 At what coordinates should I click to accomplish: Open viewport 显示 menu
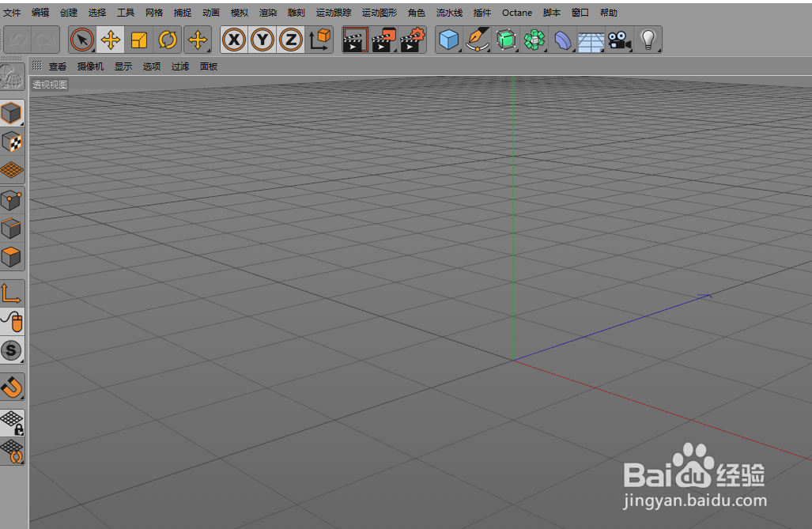coord(123,66)
